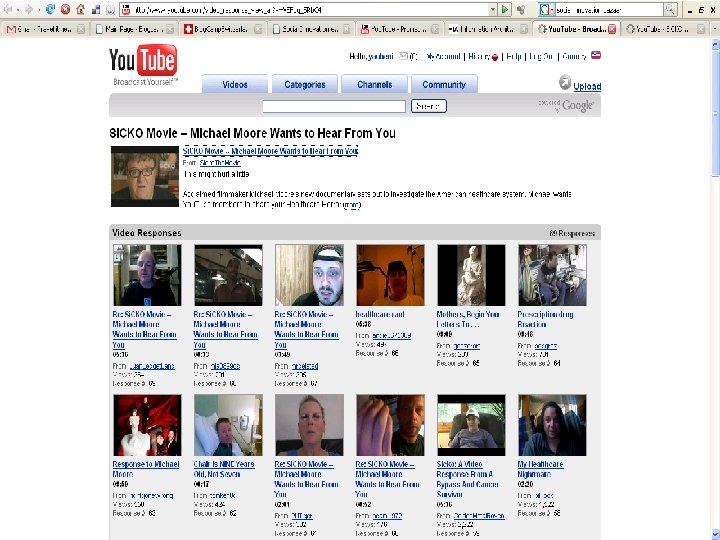Image resolution: width=720 pixels, height=540 pixels.
Task: Close the active YouTube - Broadcast tab
Action: click(x=612, y=29)
